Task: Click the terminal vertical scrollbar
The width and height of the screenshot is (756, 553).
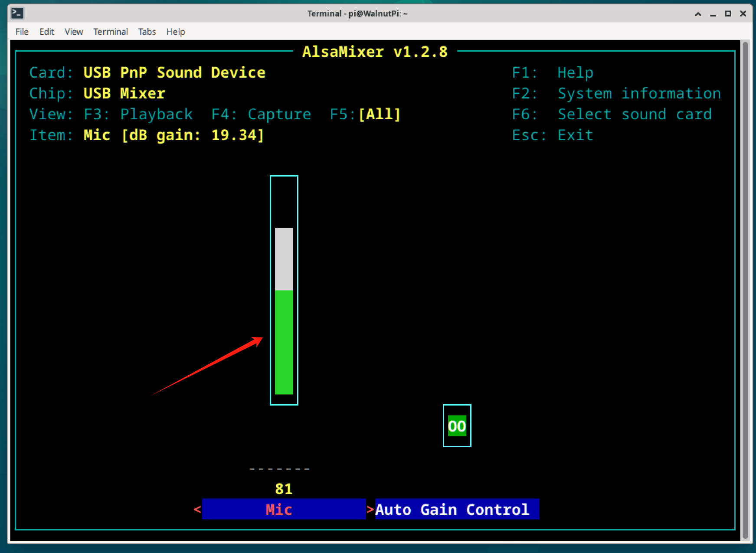Action: coord(745,290)
